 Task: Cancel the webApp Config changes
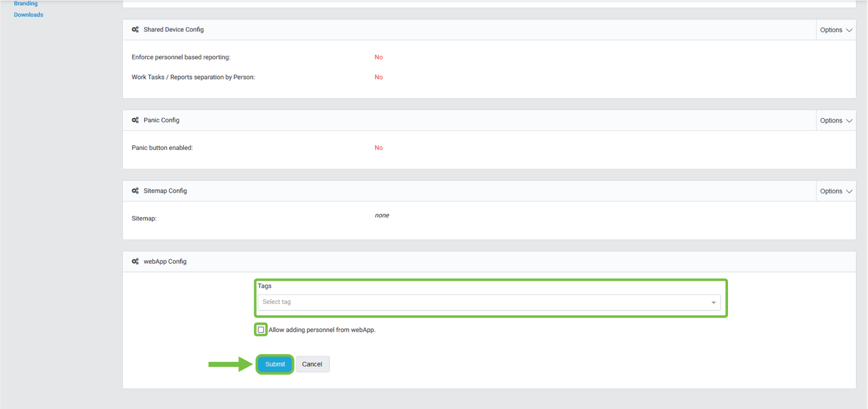[x=312, y=364]
